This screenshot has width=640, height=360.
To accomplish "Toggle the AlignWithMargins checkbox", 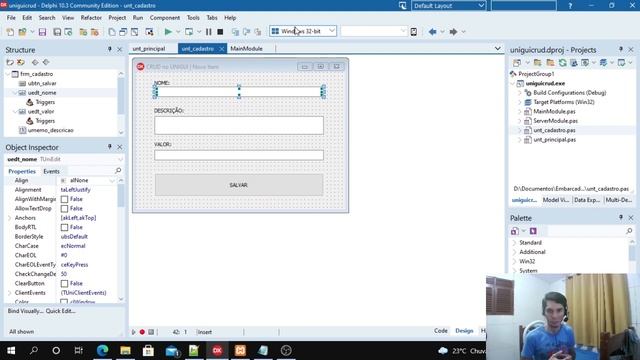I will tap(64, 199).
